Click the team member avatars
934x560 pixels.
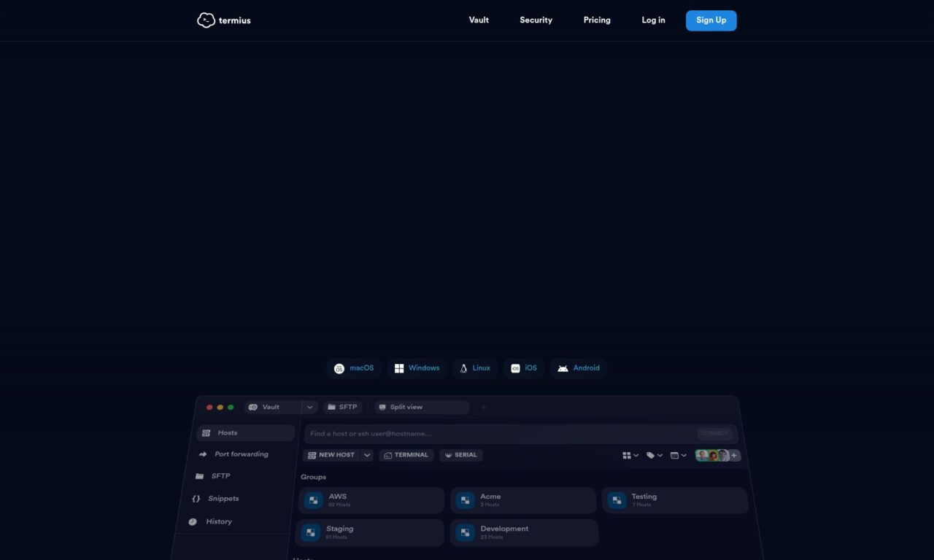[712, 456]
